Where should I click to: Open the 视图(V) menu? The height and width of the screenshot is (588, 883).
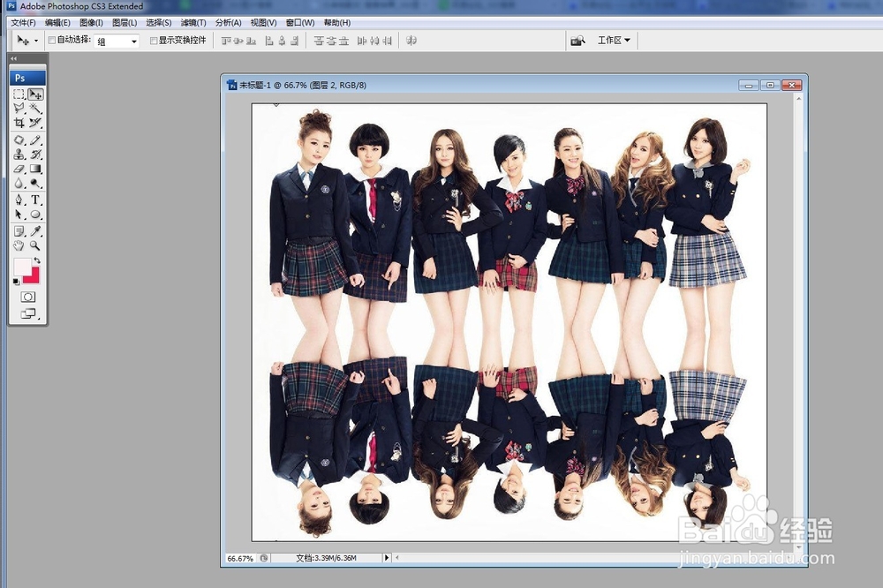263,23
